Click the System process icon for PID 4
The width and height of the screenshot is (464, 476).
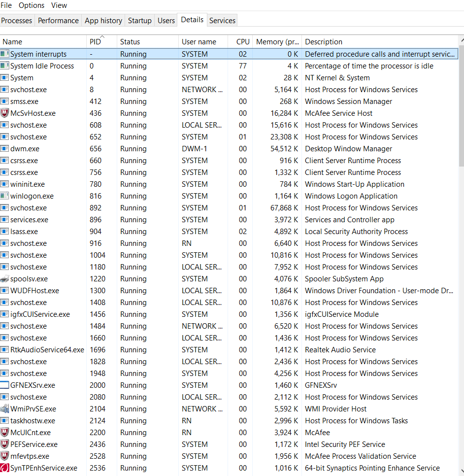(4, 78)
